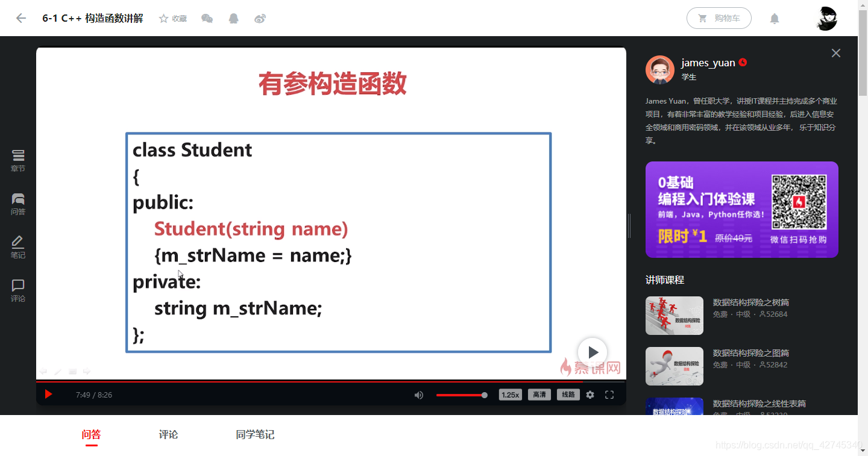The image size is (868, 456).
Task: Open the 问答 Q&A sidebar icon
Action: [18, 204]
